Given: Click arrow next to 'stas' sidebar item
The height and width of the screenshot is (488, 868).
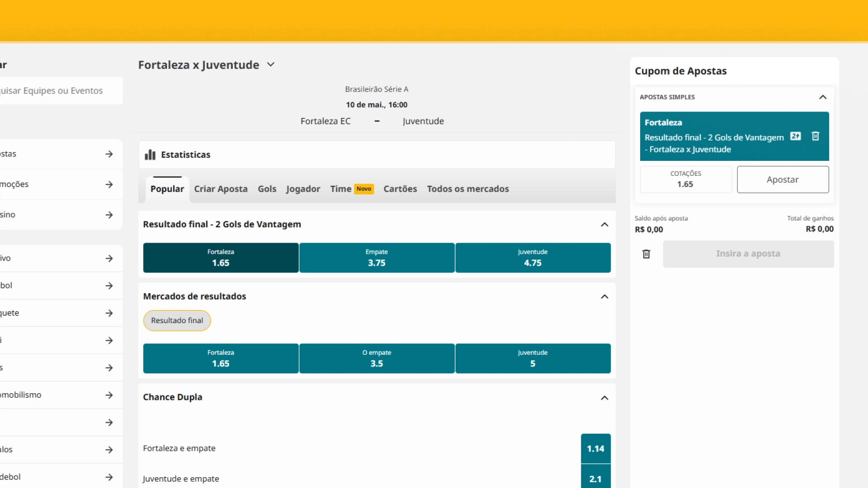Looking at the screenshot, I should point(109,154).
